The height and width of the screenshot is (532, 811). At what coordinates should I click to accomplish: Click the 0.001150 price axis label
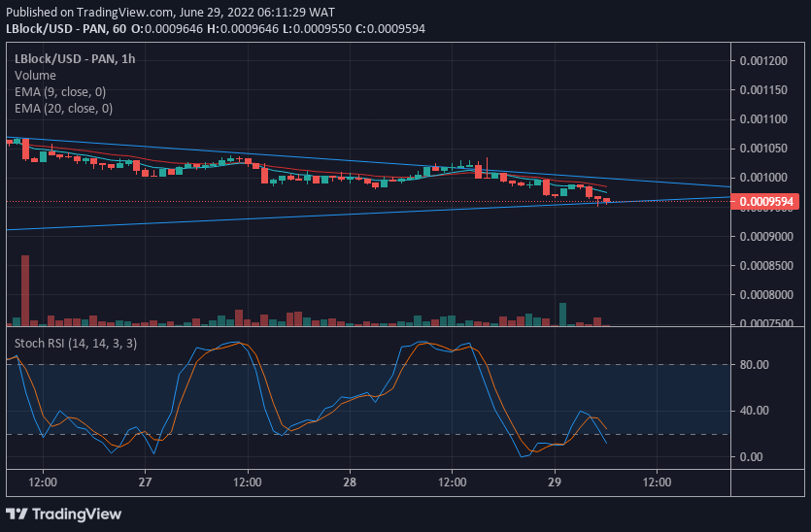pos(763,90)
